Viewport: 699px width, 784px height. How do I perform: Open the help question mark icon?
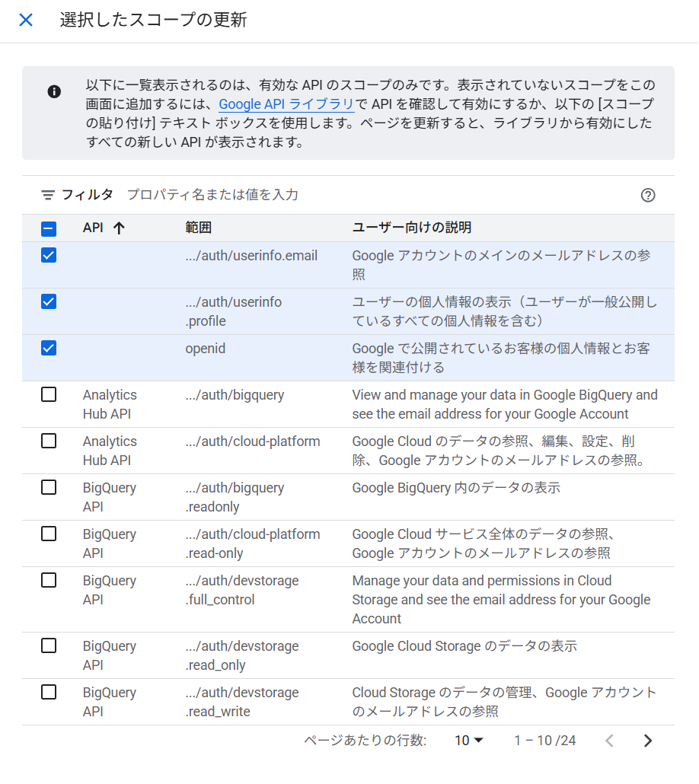tap(648, 195)
